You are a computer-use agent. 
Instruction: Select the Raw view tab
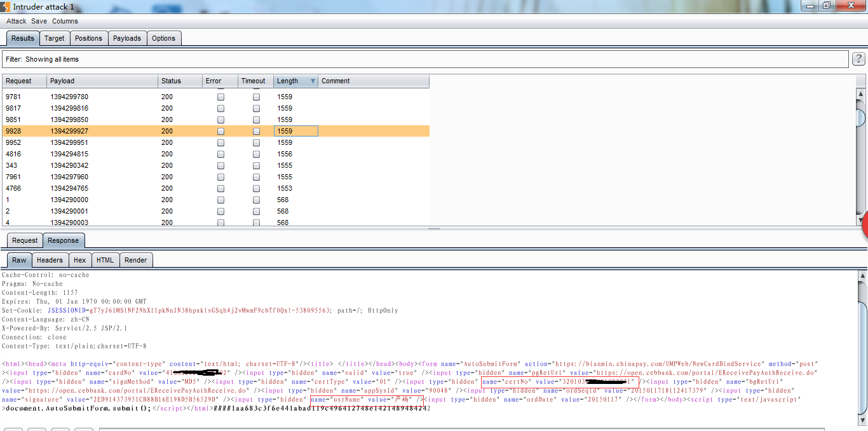click(20, 260)
